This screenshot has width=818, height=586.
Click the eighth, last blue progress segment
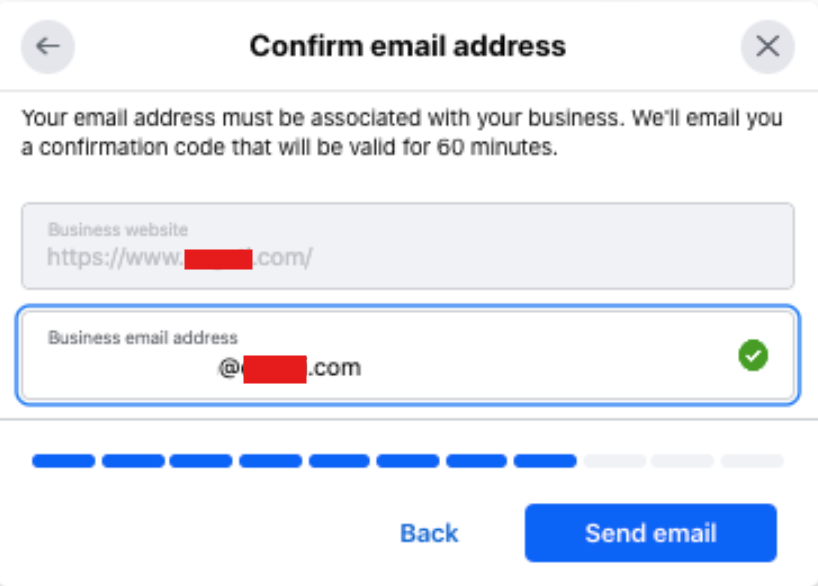pyautogui.click(x=545, y=461)
